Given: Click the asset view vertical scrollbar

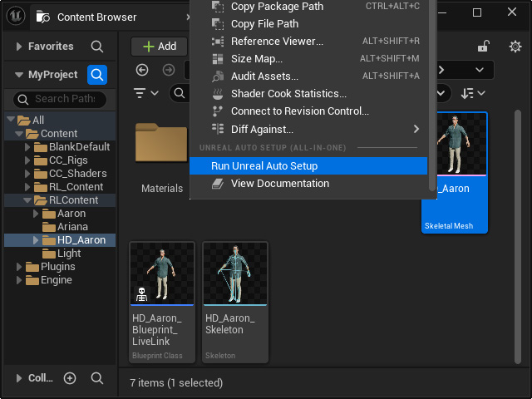Looking at the screenshot, I should 517,237.
